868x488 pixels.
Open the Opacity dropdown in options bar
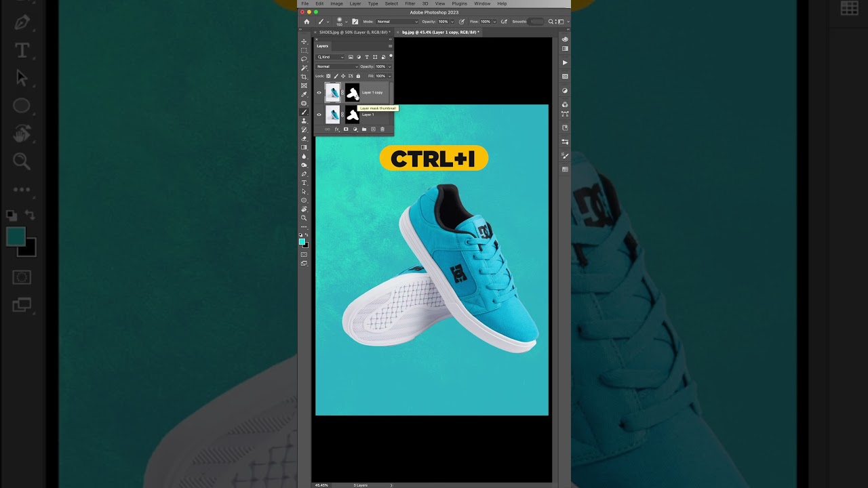[x=452, y=22]
